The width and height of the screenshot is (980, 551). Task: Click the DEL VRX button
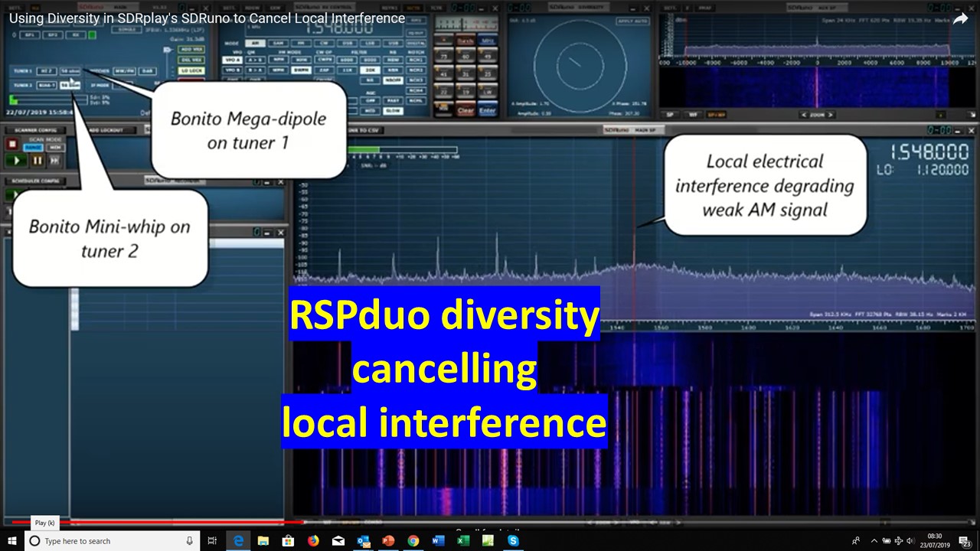tap(191, 60)
